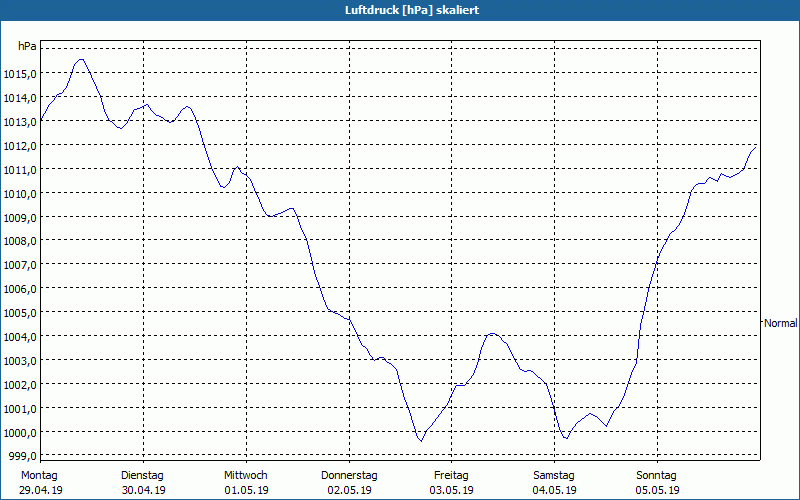Click the 1007,0 axis value
The image size is (800, 500).
pyautogui.click(x=20, y=265)
